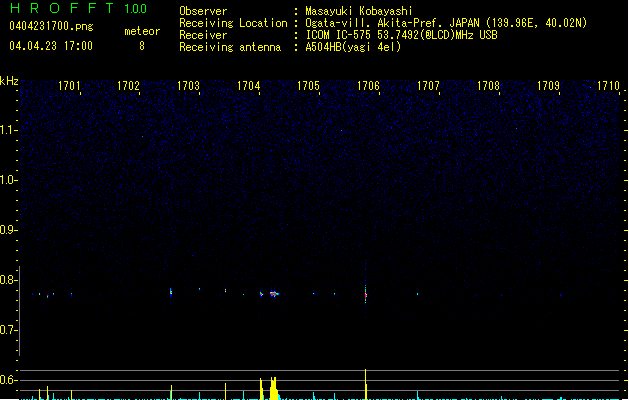Click the Receiving antenna field label
629x400 pixels.
point(230,47)
